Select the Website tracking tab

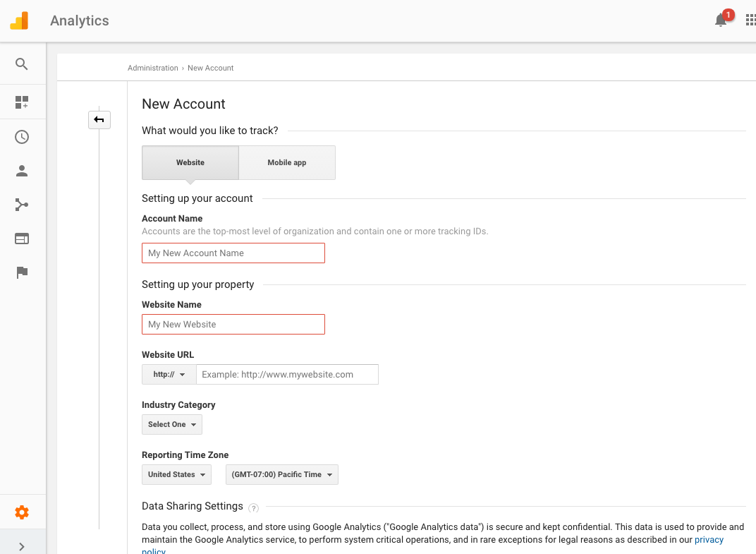[190, 162]
